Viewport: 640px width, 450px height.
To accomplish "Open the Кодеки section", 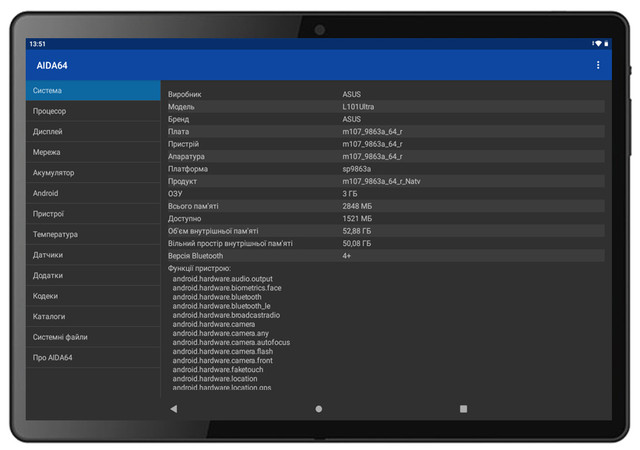I will click(93, 296).
